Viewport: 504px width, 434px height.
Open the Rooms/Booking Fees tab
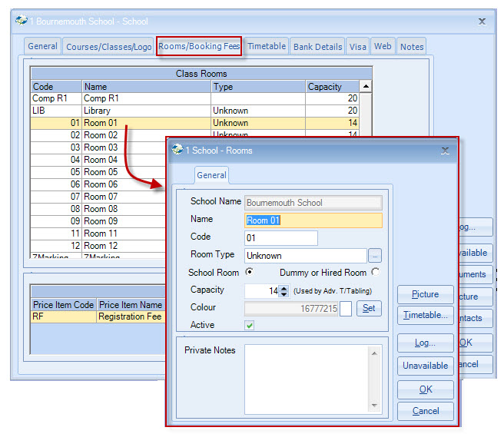(x=199, y=47)
